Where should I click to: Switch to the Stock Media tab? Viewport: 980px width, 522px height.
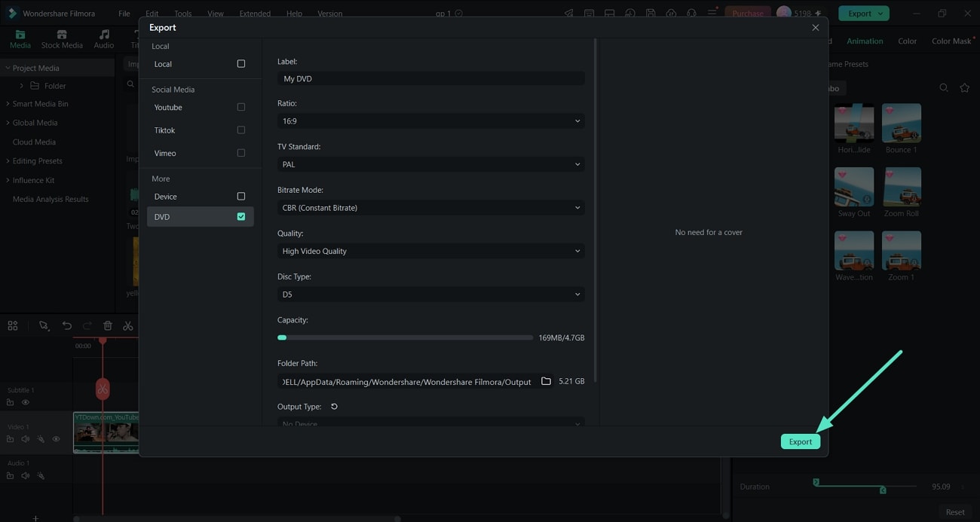coord(62,40)
